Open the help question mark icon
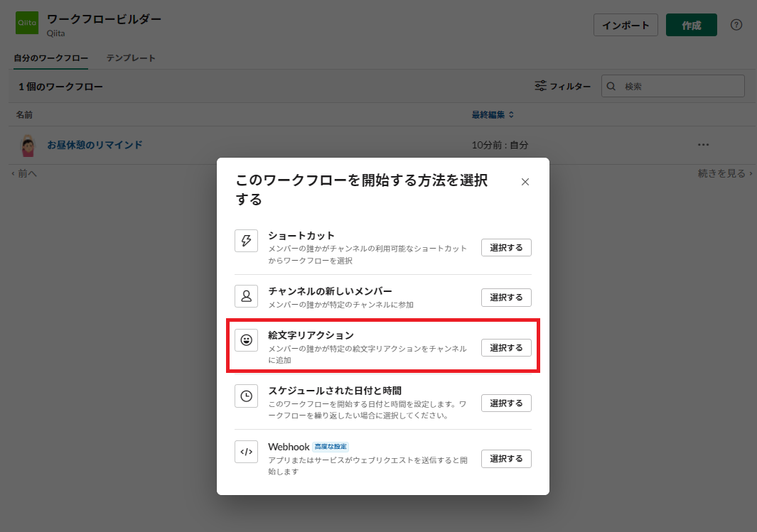 736,24
